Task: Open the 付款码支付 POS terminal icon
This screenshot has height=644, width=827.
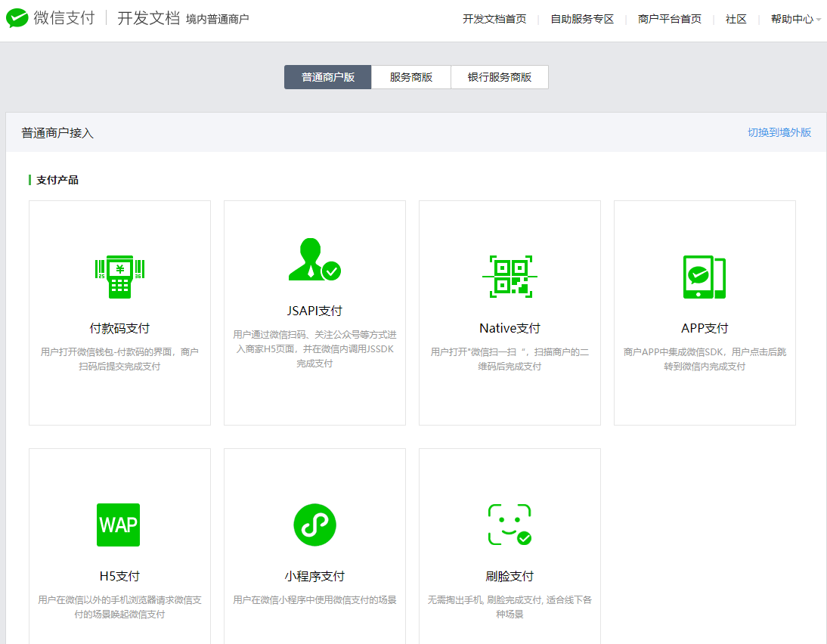Action: coord(119,277)
